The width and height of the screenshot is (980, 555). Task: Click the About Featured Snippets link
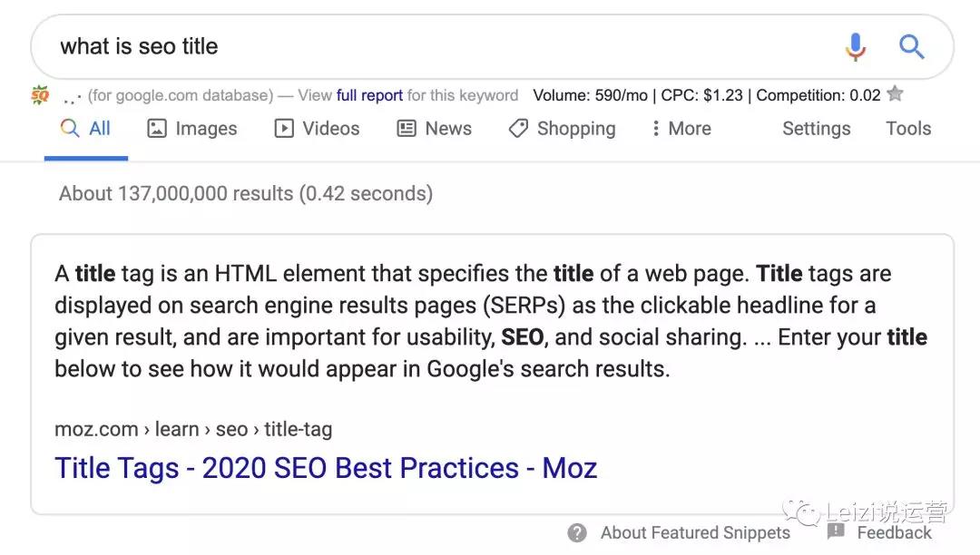(695, 532)
